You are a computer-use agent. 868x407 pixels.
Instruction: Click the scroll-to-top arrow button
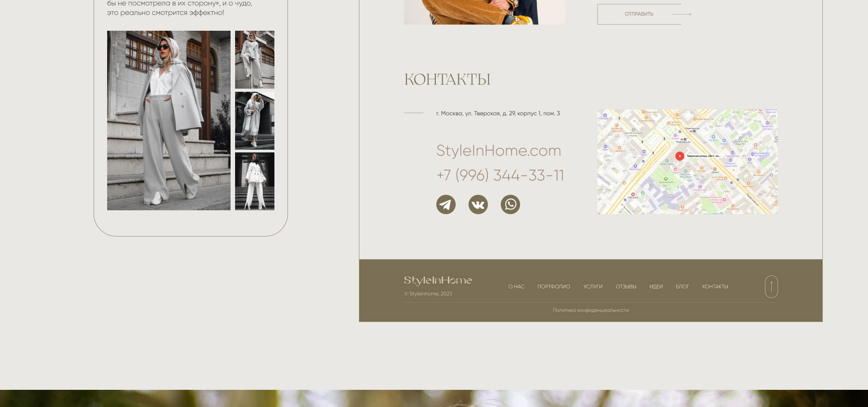tap(771, 287)
